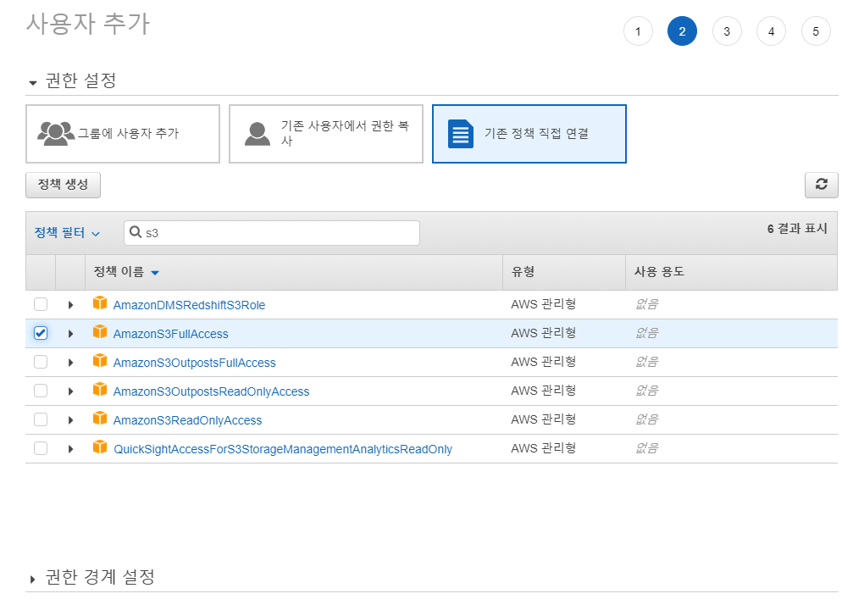Click the single user icon in 기존 사용자에서 권한 복사
The height and width of the screenshot is (616, 853).
(x=258, y=133)
